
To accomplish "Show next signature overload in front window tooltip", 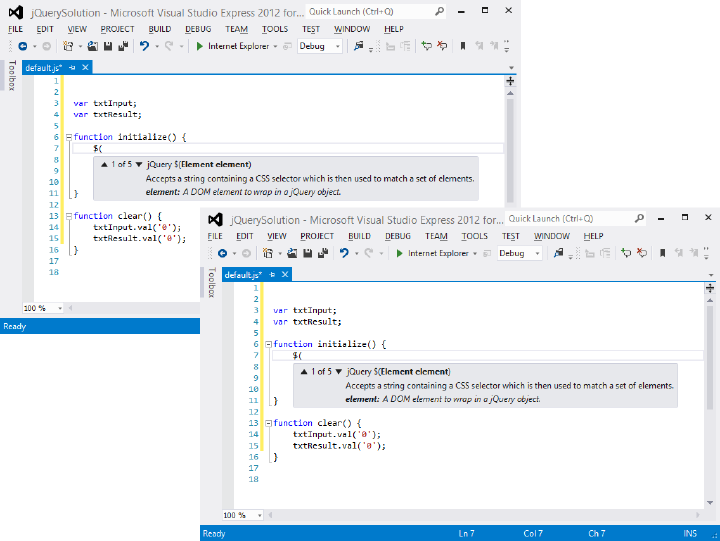I will (x=338, y=372).
